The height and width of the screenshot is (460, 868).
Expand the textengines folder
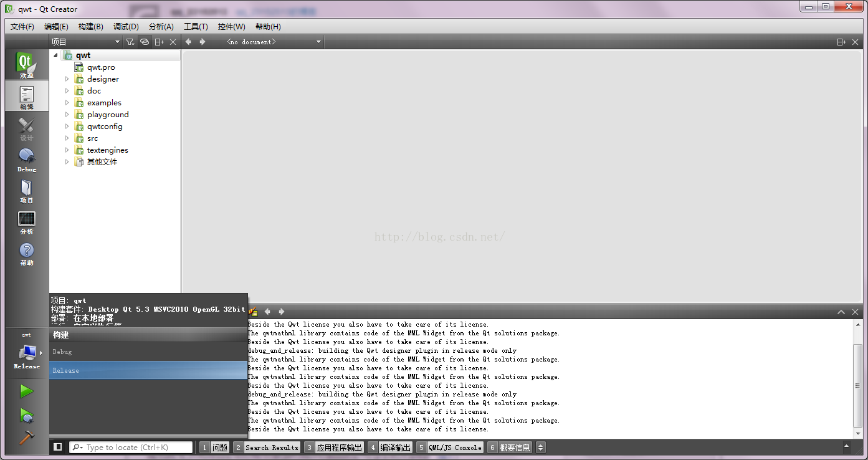pyautogui.click(x=67, y=150)
